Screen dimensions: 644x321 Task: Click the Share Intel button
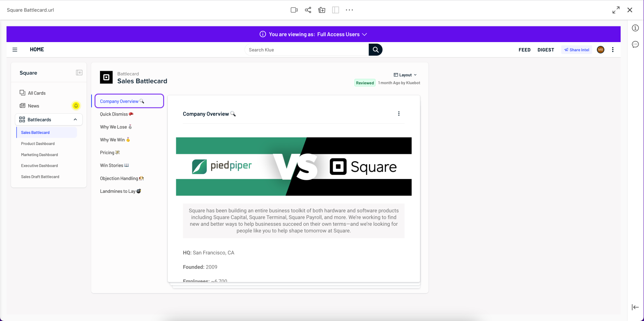tap(577, 50)
